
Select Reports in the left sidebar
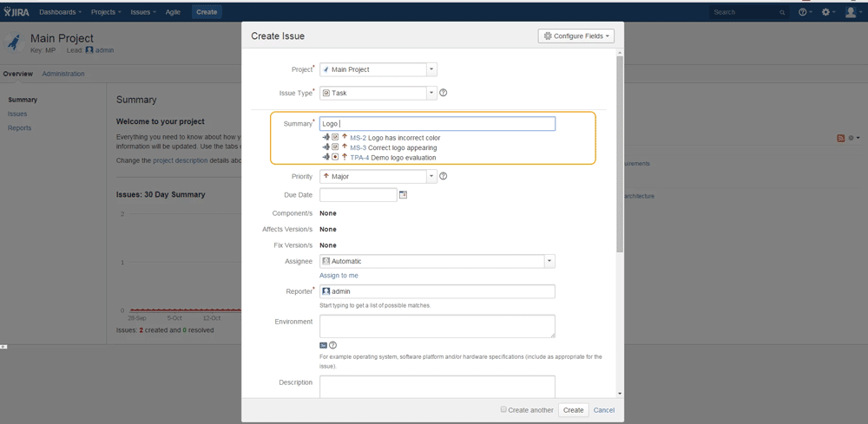click(19, 127)
